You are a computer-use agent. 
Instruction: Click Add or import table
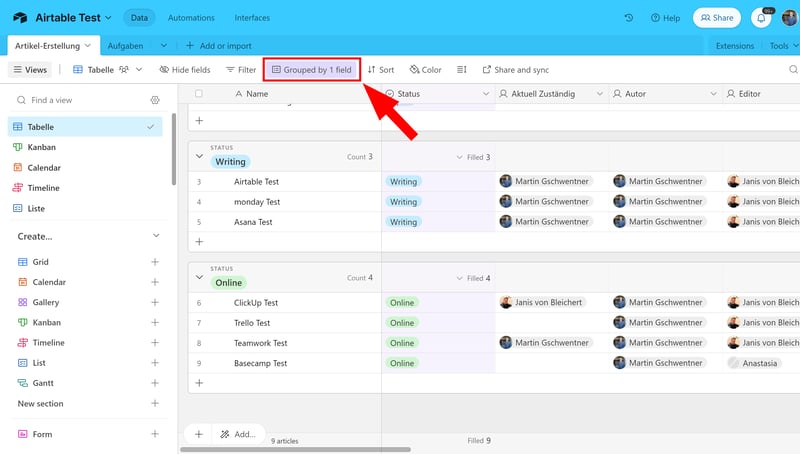(x=218, y=46)
